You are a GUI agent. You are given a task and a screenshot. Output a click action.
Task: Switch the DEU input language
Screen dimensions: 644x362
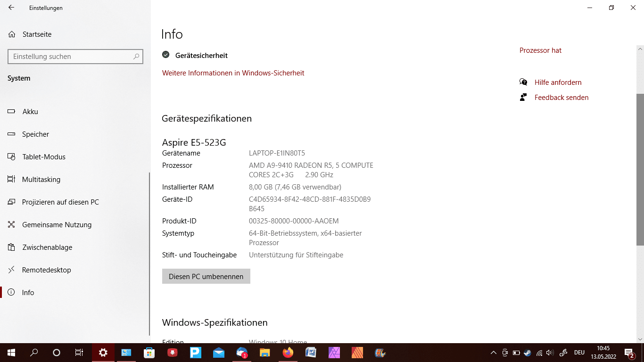point(579,353)
